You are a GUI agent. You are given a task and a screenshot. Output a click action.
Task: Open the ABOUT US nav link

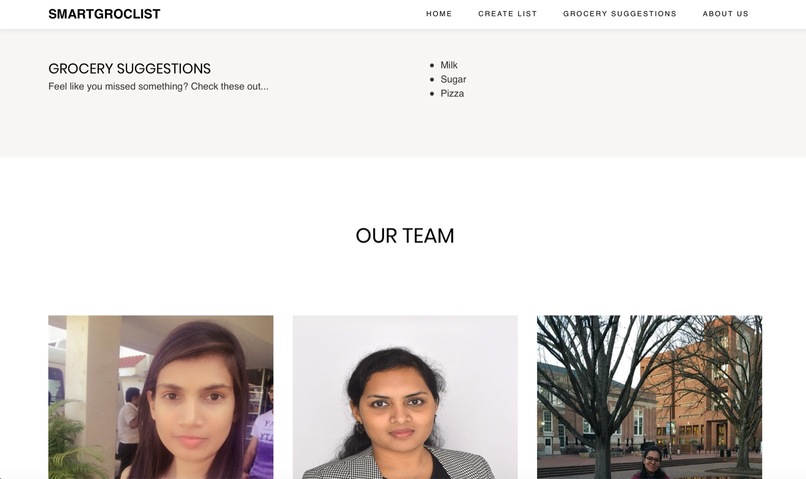click(x=725, y=14)
